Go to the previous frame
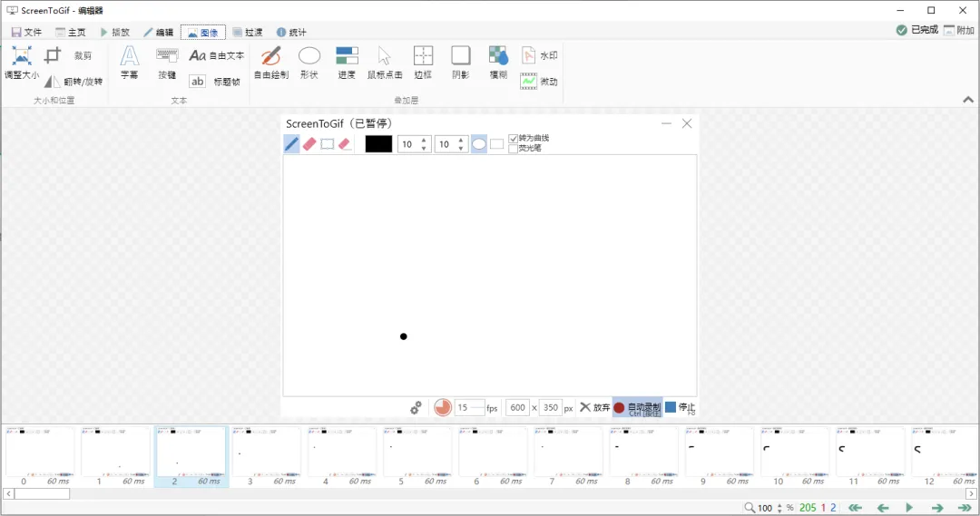 click(x=883, y=508)
